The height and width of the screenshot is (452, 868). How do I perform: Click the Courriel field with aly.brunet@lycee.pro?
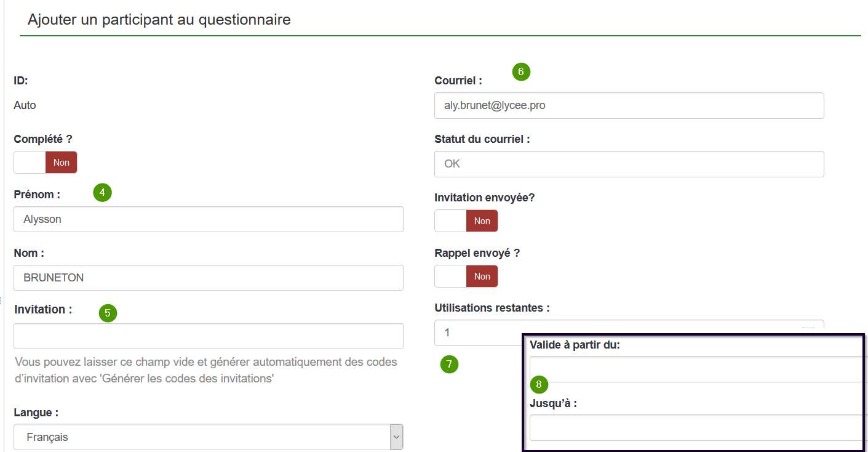point(629,105)
